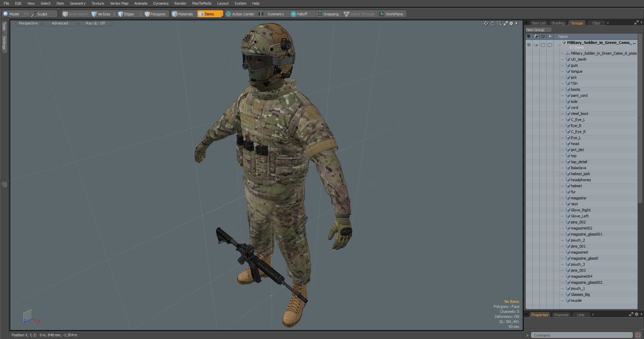Click the lock column header icon
This screenshot has width=644, height=339.
(x=550, y=36)
